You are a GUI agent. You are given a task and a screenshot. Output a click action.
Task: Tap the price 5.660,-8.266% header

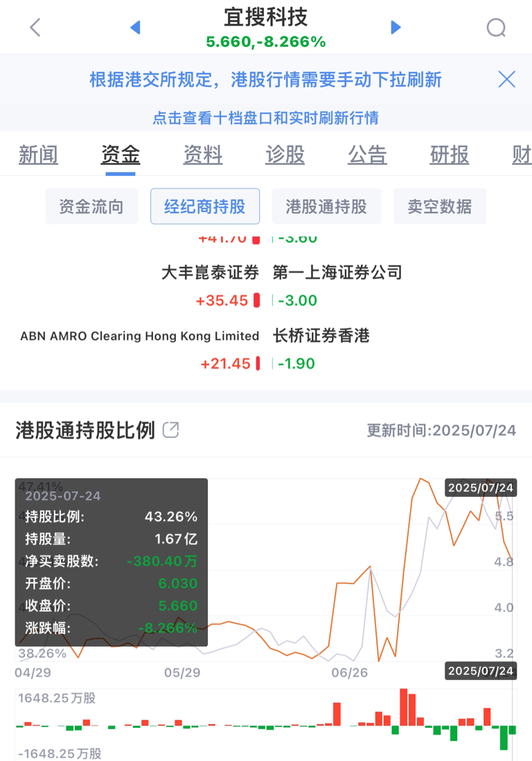tap(266, 42)
